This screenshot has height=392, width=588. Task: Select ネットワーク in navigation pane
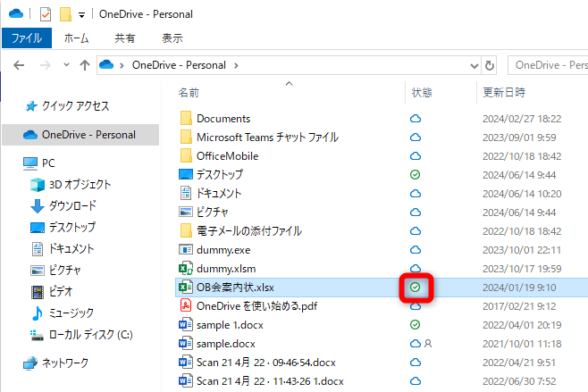coord(65,363)
